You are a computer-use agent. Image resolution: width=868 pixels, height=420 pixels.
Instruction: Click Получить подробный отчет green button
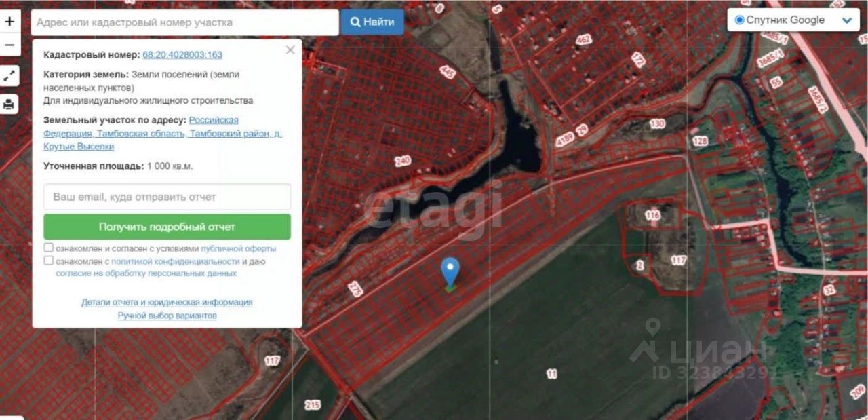[167, 227]
